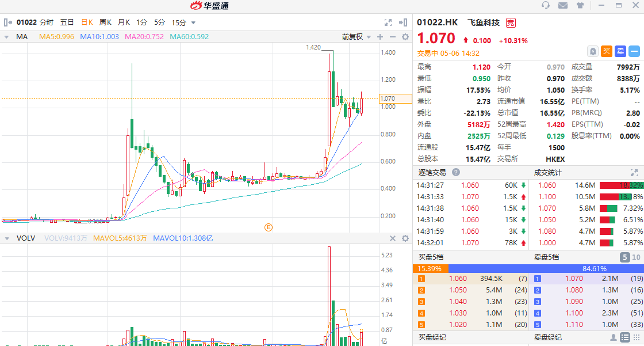This screenshot has height=346, width=644.
Task: Open MA indicator settings gear
Action: [405, 37]
